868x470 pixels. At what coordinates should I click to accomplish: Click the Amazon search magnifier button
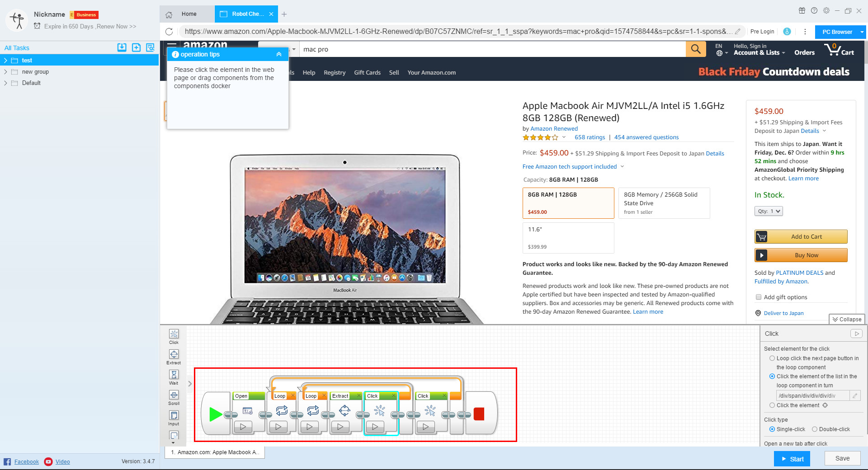coord(696,49)
